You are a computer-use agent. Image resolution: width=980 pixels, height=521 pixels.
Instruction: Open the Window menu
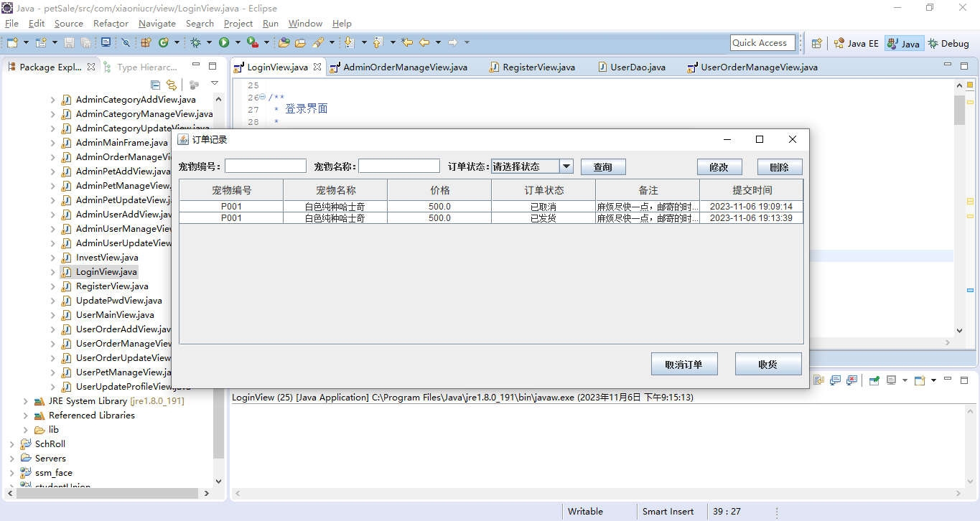tap(305, 24)
